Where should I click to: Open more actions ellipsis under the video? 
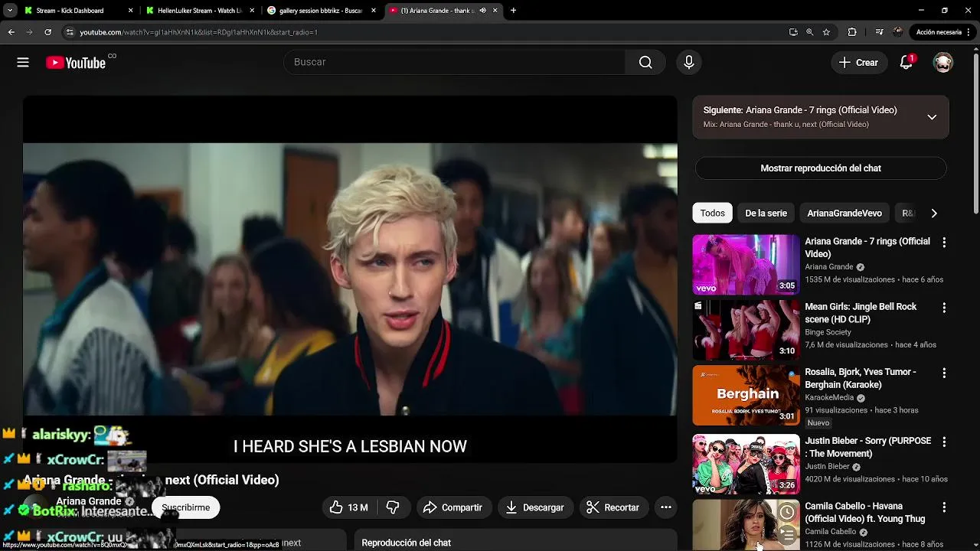666,507
